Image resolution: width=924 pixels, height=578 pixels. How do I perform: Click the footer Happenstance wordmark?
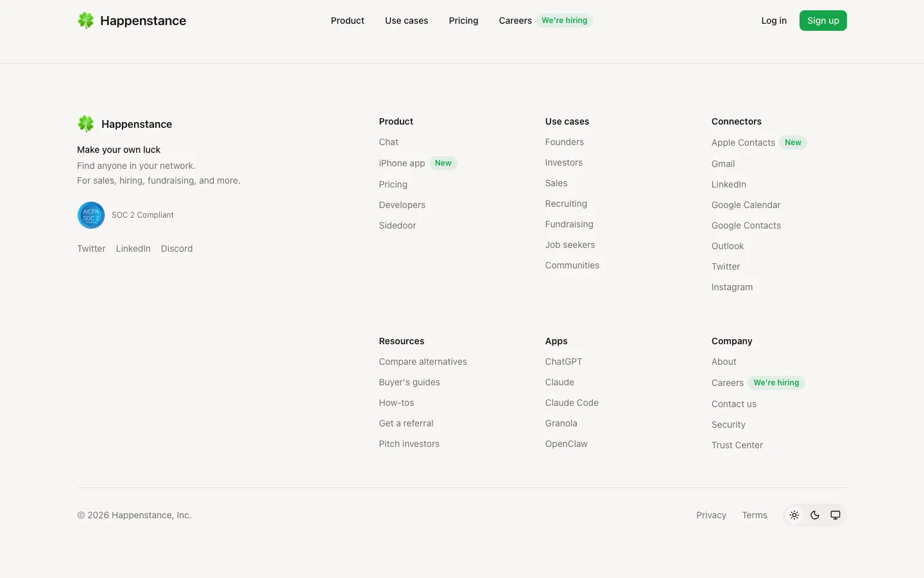coord(137,124)
